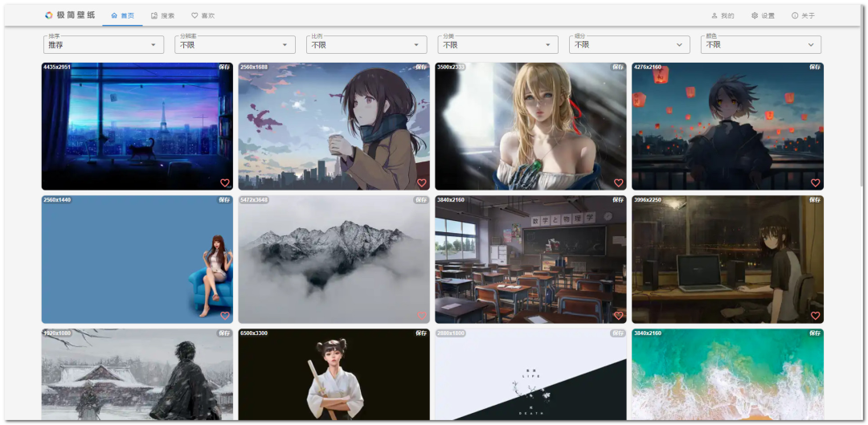The height and width of the screenshot is (425, 868).
Task: Open the kimono girl on black thumbnail
Action: [x=334, y=374]
